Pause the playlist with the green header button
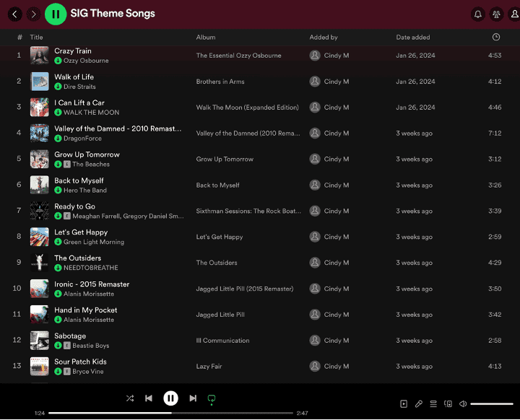 [x=56, y=14]
